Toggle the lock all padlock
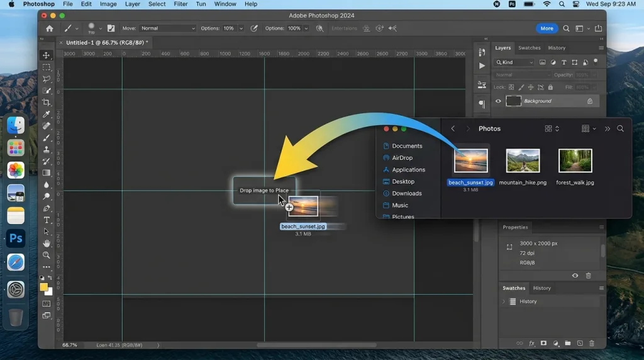The width and height of the screenshot is (644, 360). pyautogui.click(x=550, y=87)
